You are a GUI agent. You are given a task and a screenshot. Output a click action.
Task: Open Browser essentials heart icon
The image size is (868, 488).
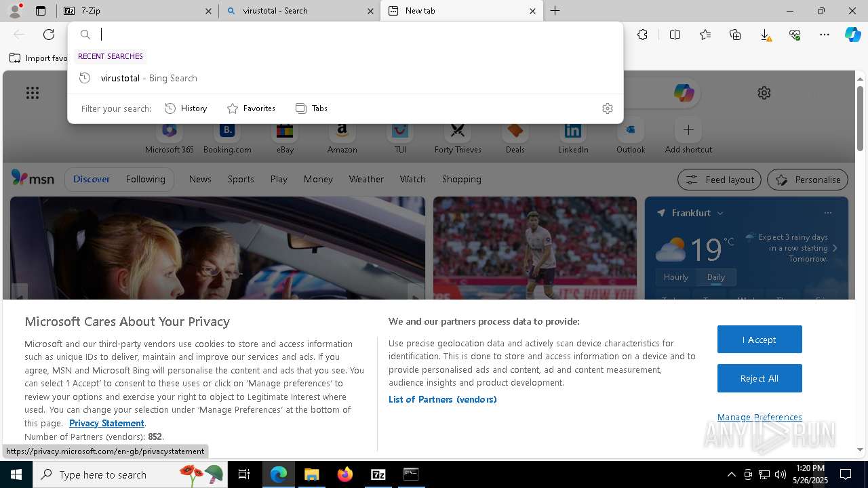[795, 35]
